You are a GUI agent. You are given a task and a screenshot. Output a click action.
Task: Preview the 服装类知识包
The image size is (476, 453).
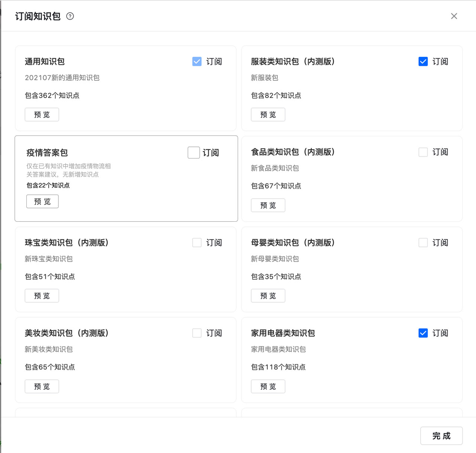268,115
